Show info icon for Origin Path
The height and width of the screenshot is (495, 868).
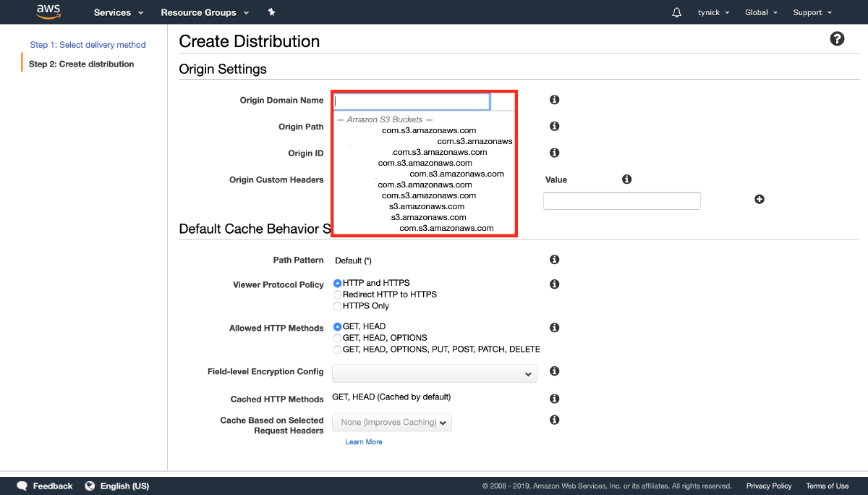point(555,126)
